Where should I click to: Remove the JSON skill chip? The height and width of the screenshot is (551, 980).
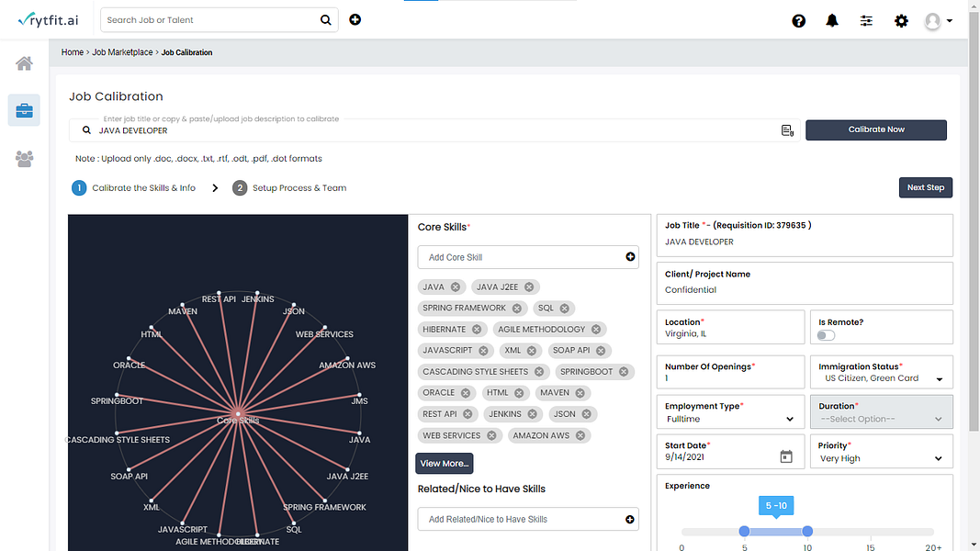[586, 415]
